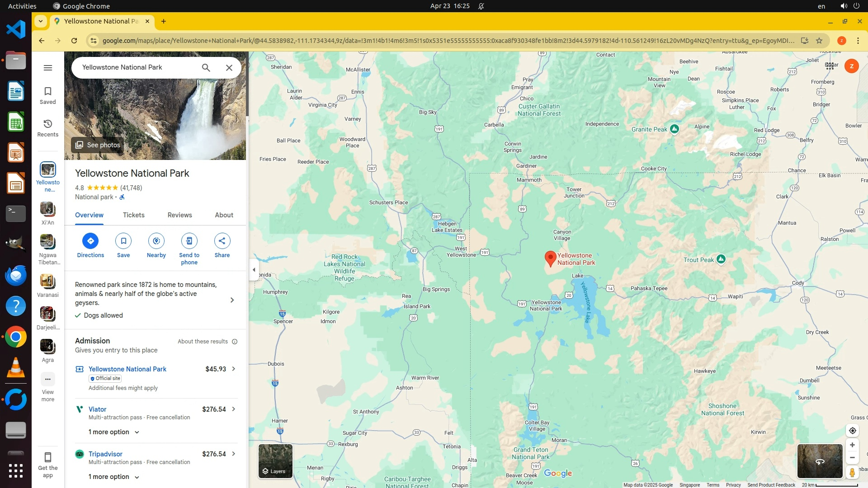This screenshot has height=488, width=868.
Task: Click the search magnifier icon
Action: click(x=206, y=68)
